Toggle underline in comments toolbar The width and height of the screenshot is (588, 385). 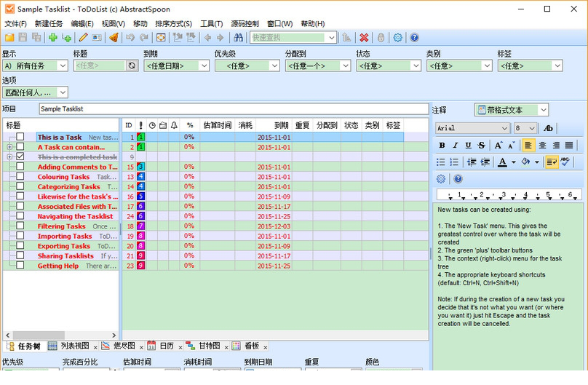(469, 146)
